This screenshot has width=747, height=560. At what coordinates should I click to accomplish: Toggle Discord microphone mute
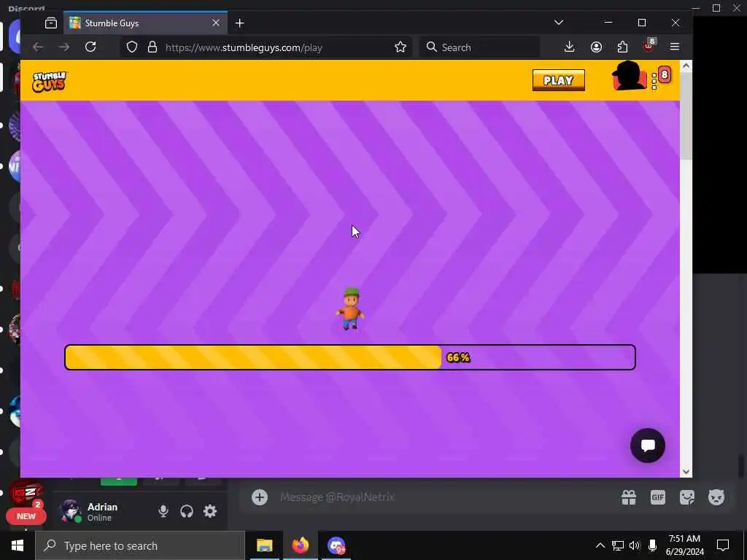coord(163,511)
